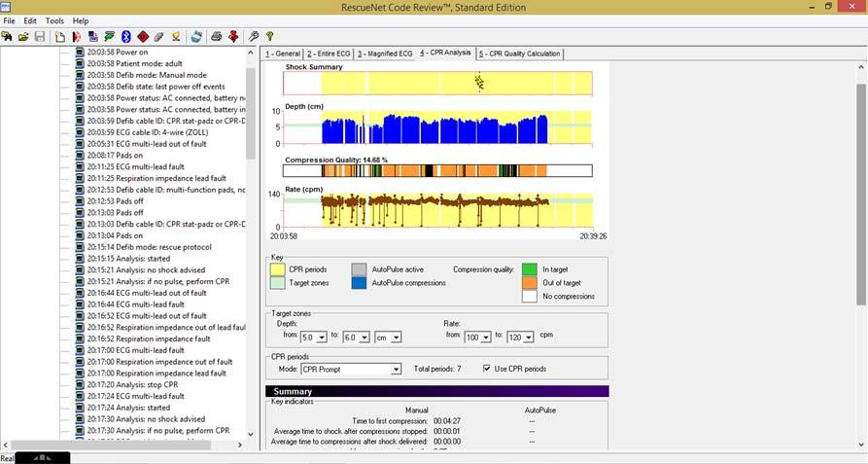
Task: Click the Depth (cm) compression chart
Action: point(437,127)
